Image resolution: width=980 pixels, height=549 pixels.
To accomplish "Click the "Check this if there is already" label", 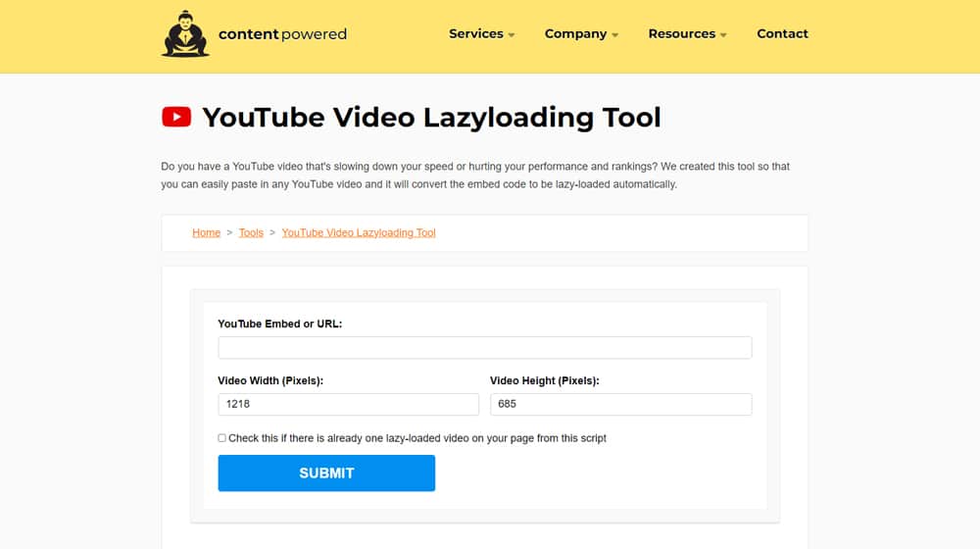I will point(417,438).
